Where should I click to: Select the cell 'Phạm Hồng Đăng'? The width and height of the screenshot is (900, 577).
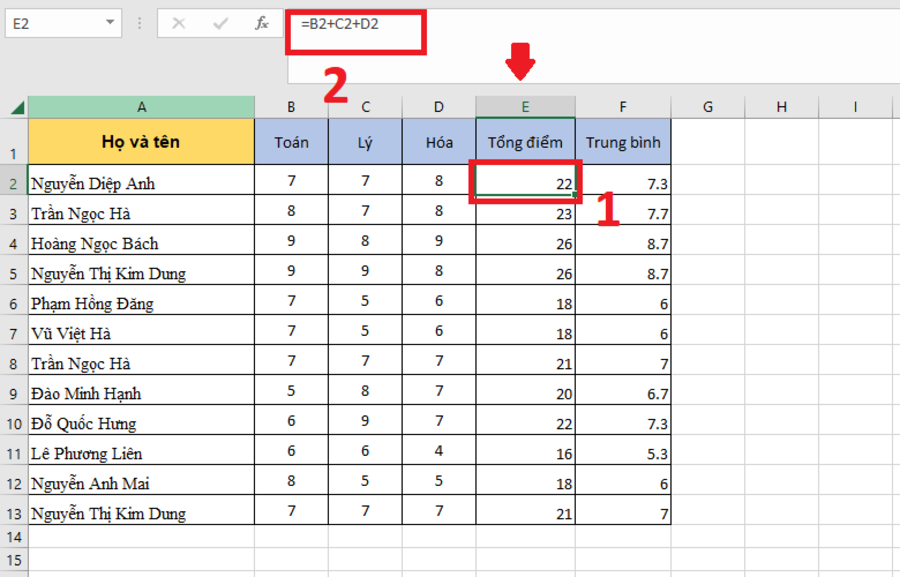[141, 300]
